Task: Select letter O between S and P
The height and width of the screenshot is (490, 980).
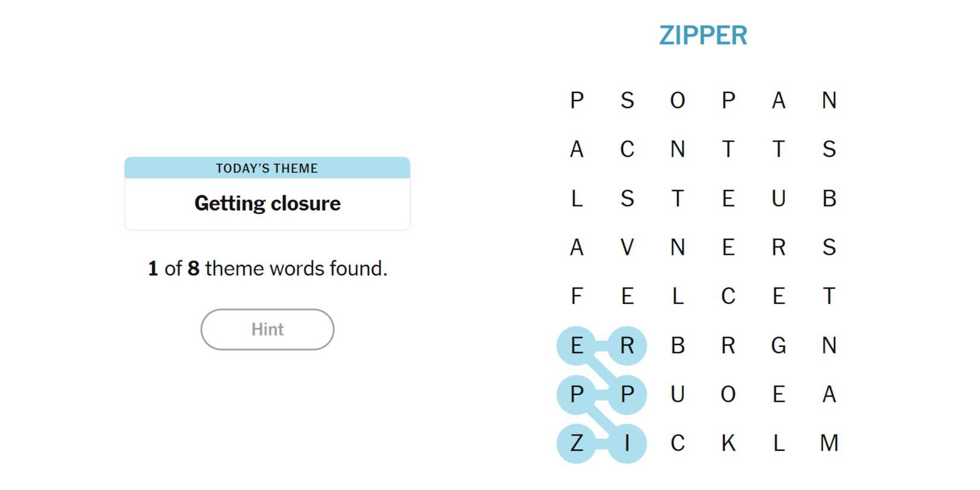Action: [678, 100]
